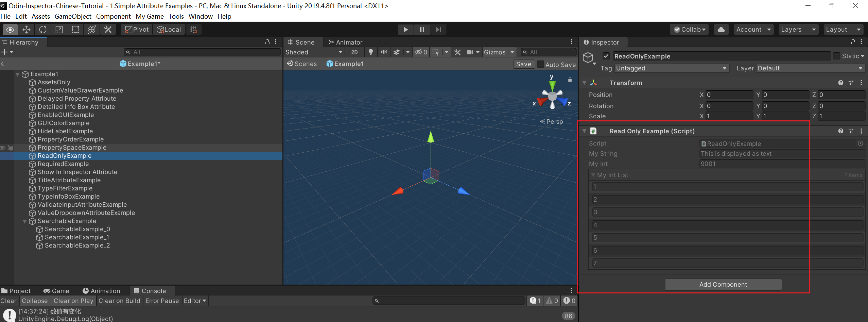The image size is (868, 322).
Task: Open Read Only Example preset icon
Action: coord(851,131)
